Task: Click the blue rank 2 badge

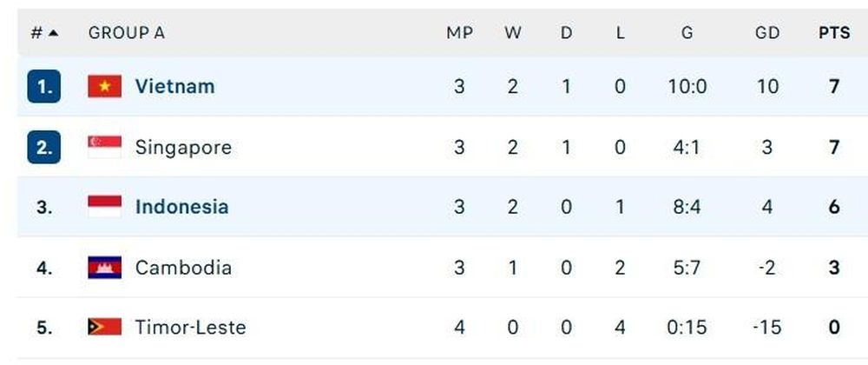Action: pyautogui.click(x=43, y=148)
